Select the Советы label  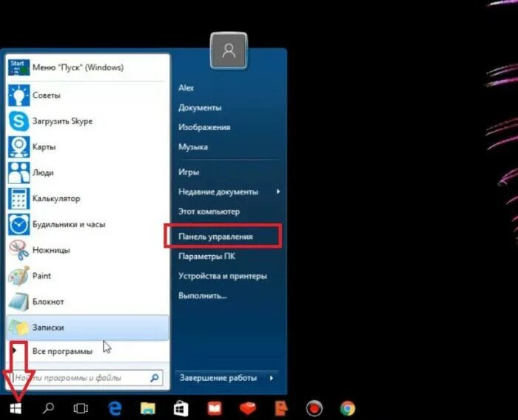tap(46, 95)
